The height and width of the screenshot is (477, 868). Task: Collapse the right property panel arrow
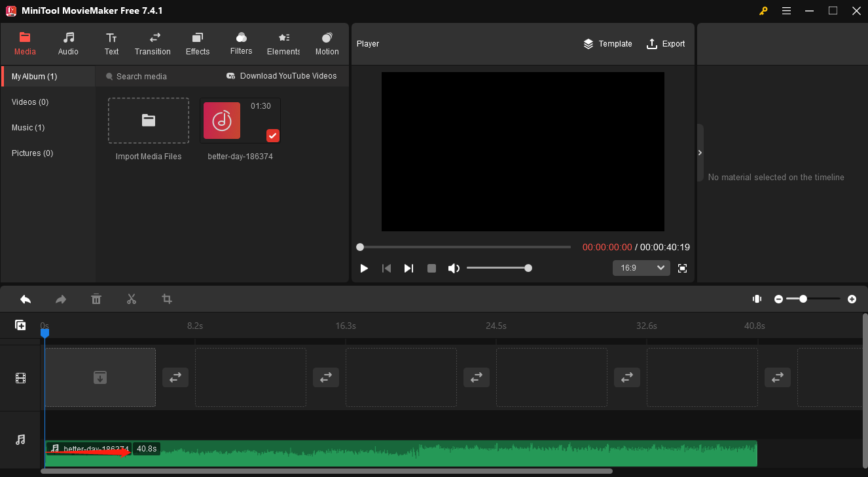click(x=700, y=153)
